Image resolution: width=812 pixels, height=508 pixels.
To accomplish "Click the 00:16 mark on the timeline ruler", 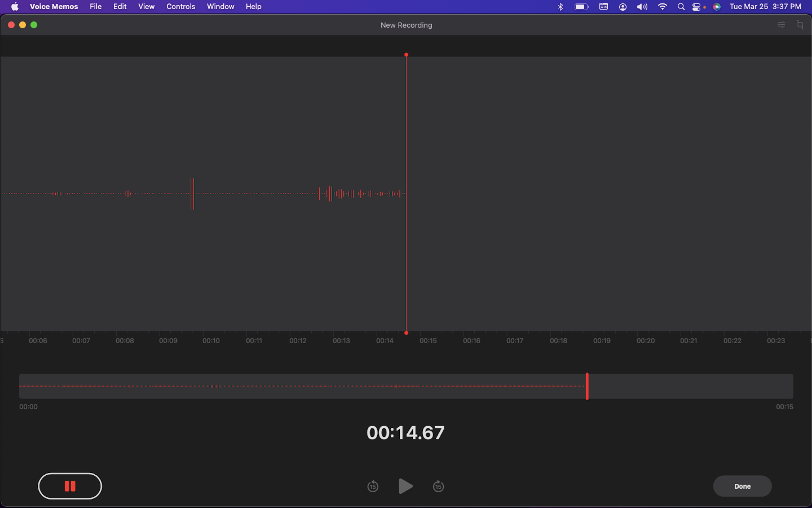I will [471, 341].
